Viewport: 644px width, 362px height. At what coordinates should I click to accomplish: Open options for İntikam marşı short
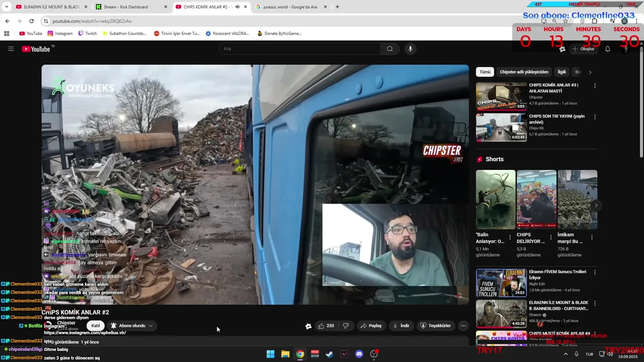pyautogui.click(x=591, y=237)
